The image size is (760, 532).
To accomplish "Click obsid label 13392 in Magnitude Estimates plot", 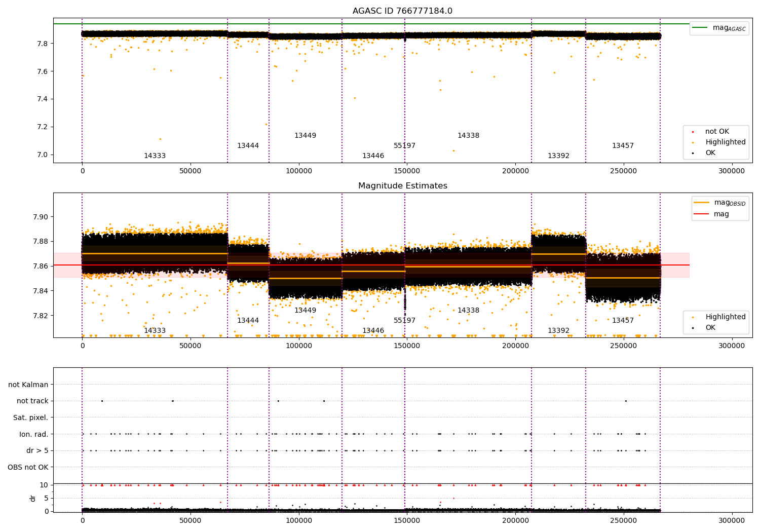I will (558, 331).
